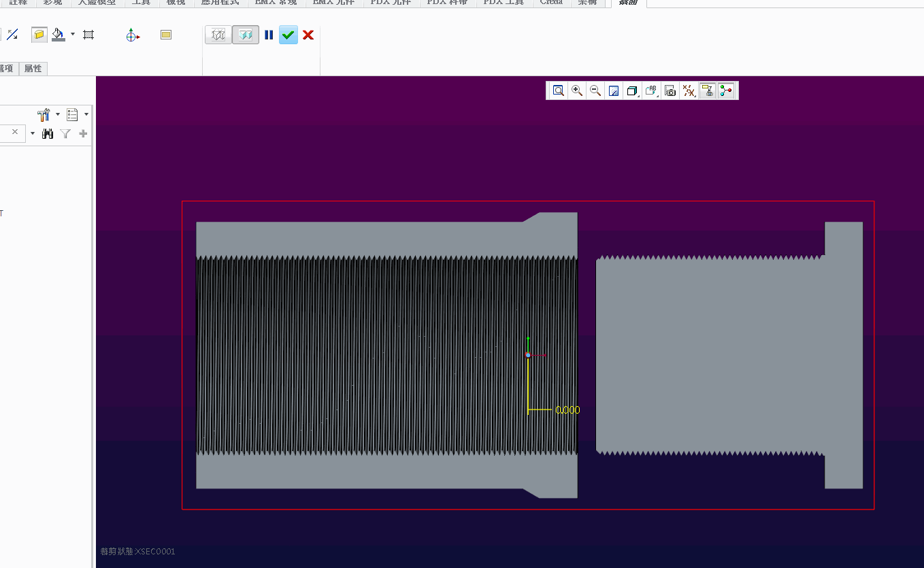Click the zoom in magnifier
Image resolution: width=924 pixels, height=568 pixels.
click(x=577, y=90)
